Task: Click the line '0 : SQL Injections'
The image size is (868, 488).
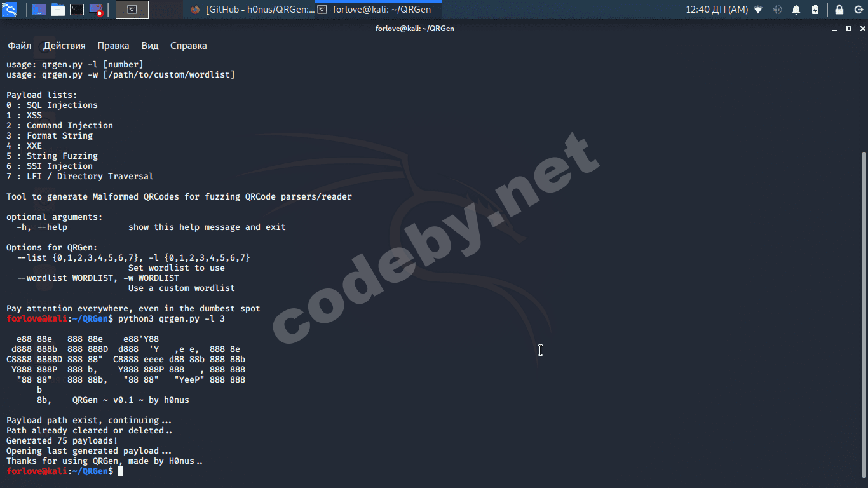Action: coord(52,105)
